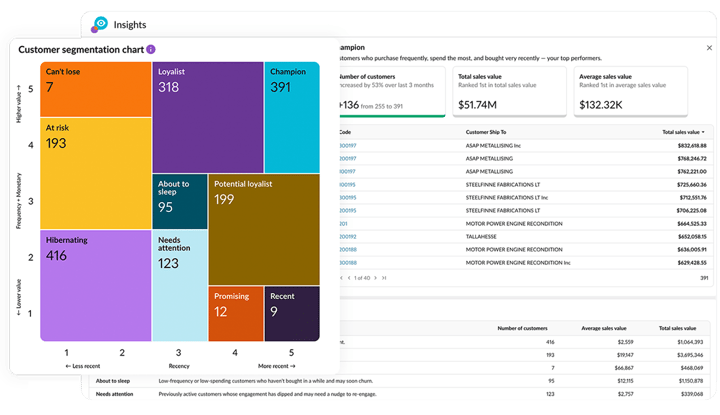Image resolution: width=720 pixels, height=415 pixels.
Task: Click the Needs attention row label in summary table
Action: click(114, 394)
